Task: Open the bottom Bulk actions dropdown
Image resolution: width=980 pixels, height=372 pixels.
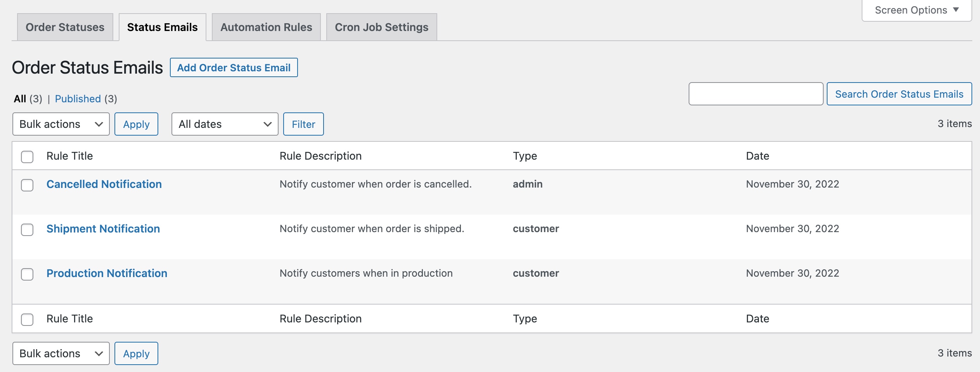Action: click(x=61, y=353)
